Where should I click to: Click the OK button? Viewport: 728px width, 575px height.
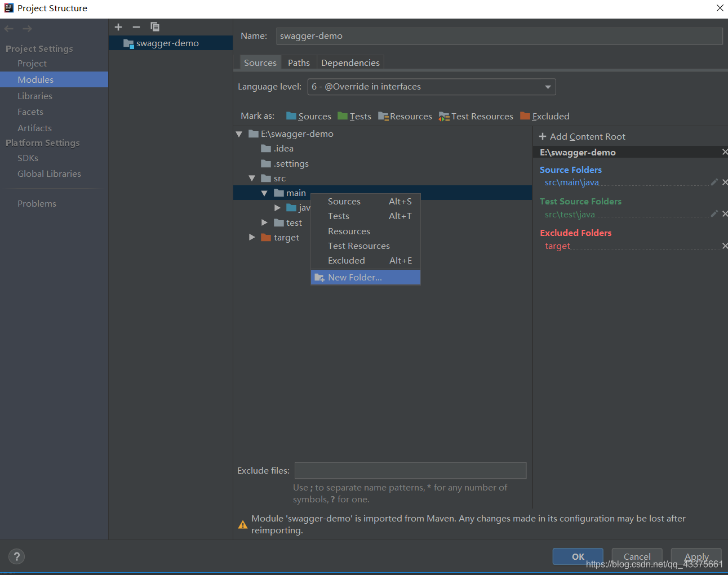(x=578, y=556)
